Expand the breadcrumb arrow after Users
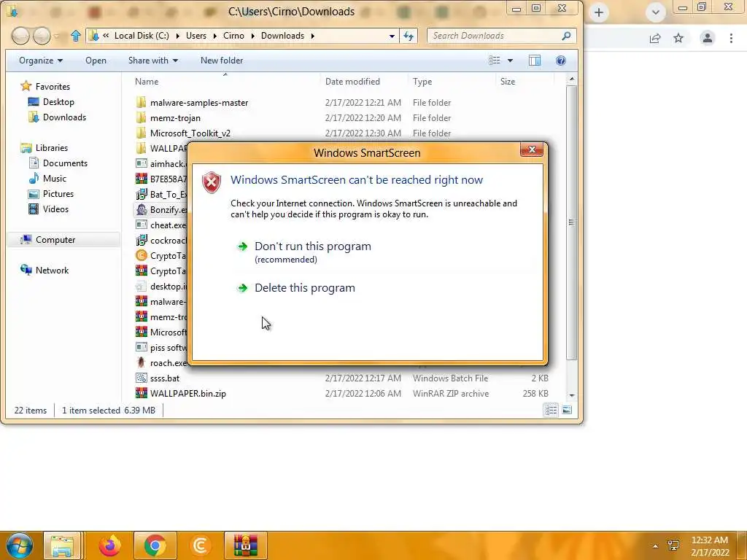Screen dimensions: 747x560 tap(215, 36)
